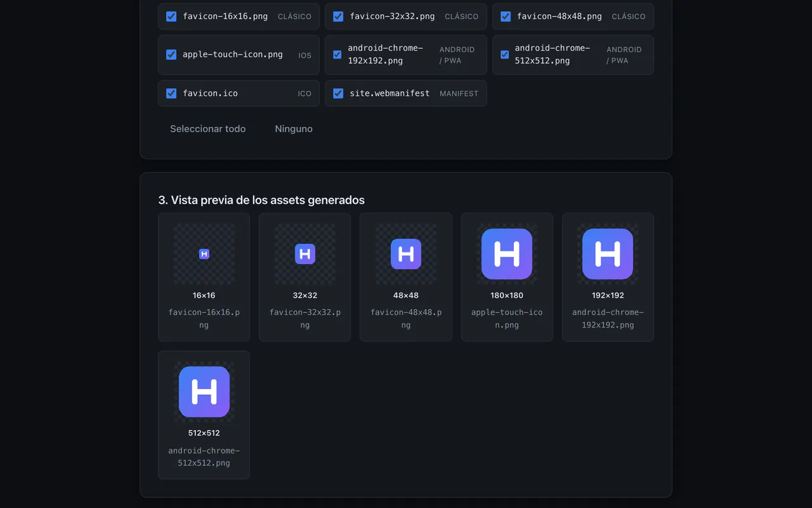Open the 32×32 favicon preview thumbnail

pos(305,254)
